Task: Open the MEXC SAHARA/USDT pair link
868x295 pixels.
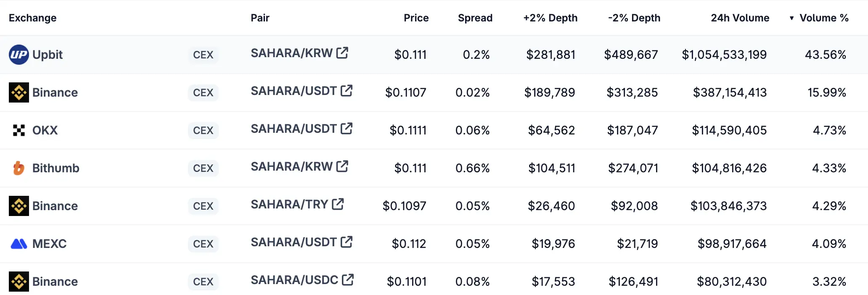Action: 294,242
